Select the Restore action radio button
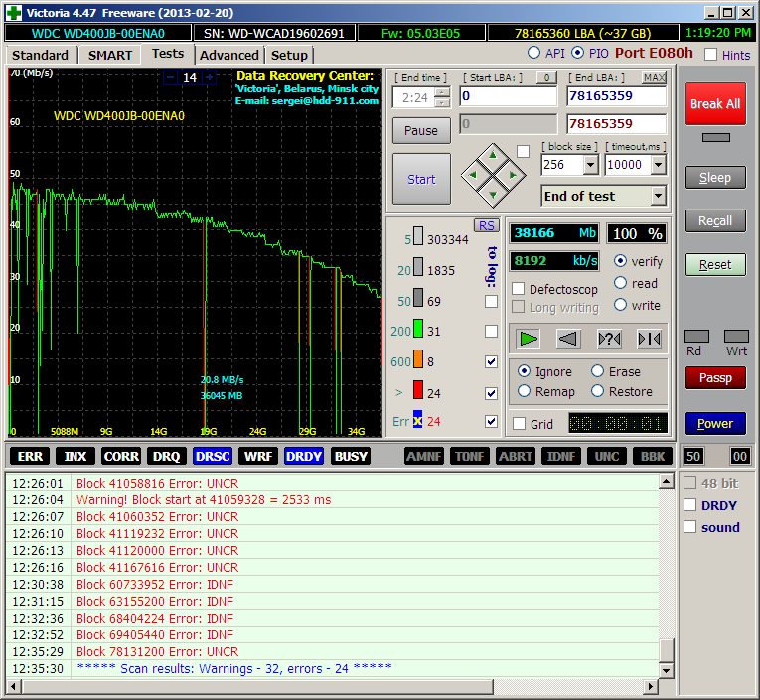Image resolution: width=760 pixels, height=700 pixels. click(598, 391)
